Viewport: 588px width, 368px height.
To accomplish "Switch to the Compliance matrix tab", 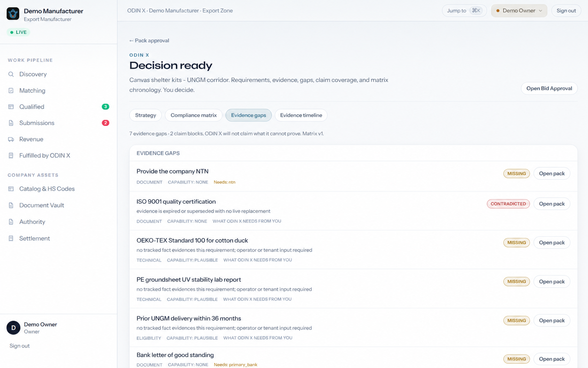I will (x=194, y=115).
